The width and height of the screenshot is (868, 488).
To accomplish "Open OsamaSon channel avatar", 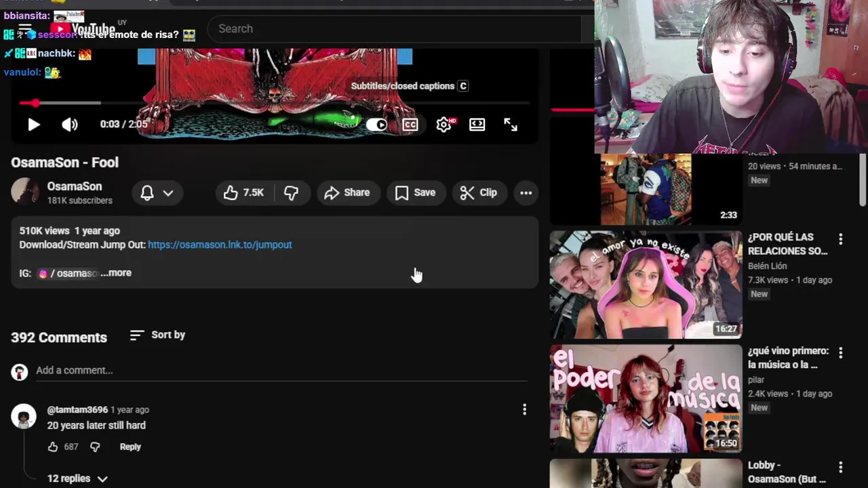I will [25, 192].
